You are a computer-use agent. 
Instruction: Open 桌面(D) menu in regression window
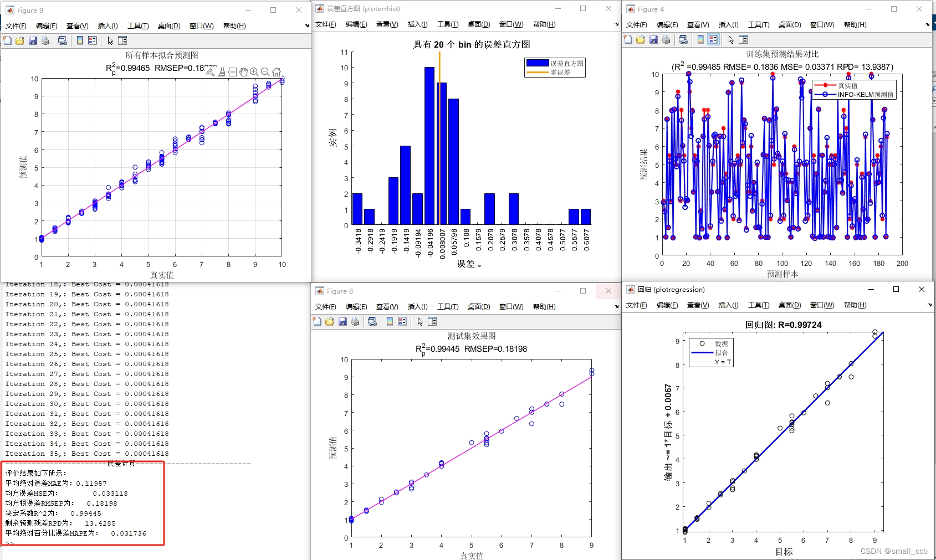tap(790, 305)
